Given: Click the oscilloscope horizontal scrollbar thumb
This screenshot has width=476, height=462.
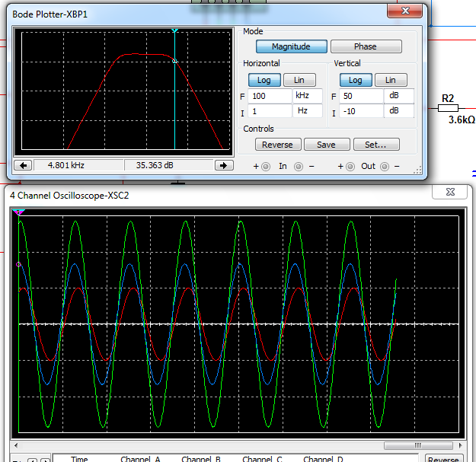Looking at the screenshot, I should pyautogui.click(x=418, y=445).
